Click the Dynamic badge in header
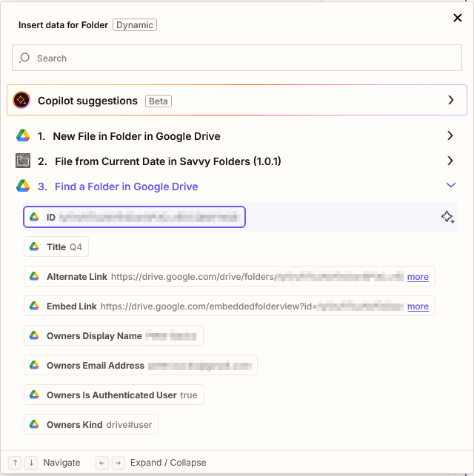Image resolution: width=474 pixels, height=476 pixels. 135,25
